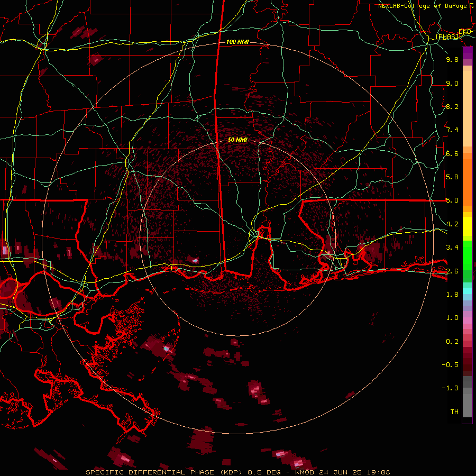This screenshot has height=476, width=476.
Task: Click the 50 NMI range ring label
Action: [x=237, y=140]
